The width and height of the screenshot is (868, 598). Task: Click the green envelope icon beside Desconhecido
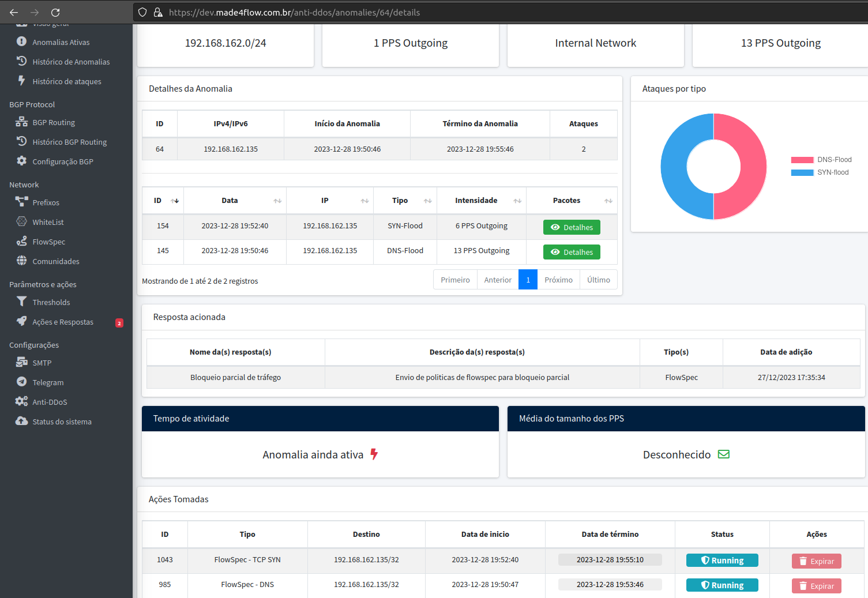724,454
